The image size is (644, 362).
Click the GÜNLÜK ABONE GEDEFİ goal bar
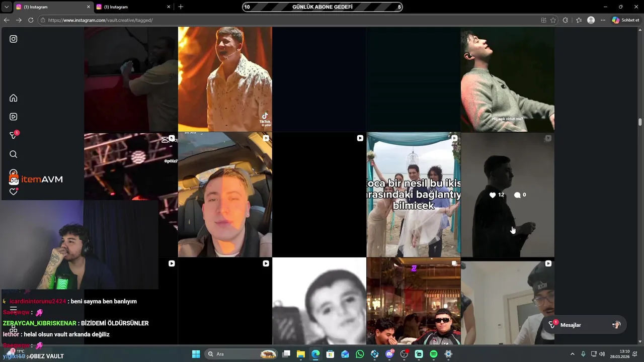point(323,7)
